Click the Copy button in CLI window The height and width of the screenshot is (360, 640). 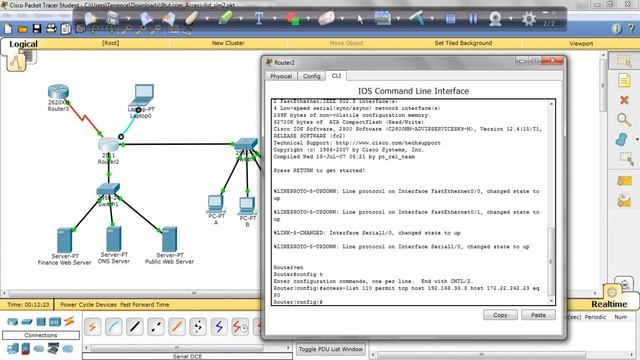click(500, 315)
